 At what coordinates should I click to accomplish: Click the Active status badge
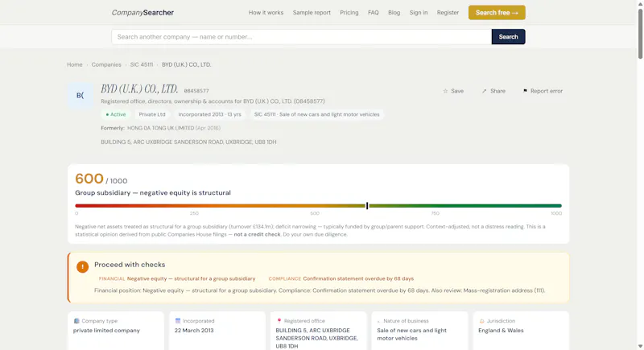[115, 114]
